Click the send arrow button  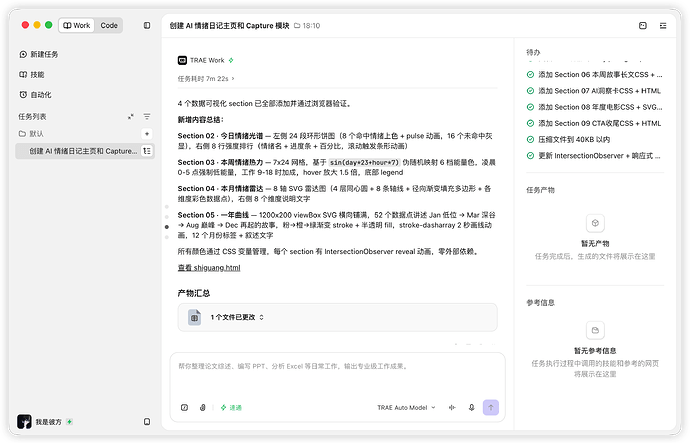point(491,407)
